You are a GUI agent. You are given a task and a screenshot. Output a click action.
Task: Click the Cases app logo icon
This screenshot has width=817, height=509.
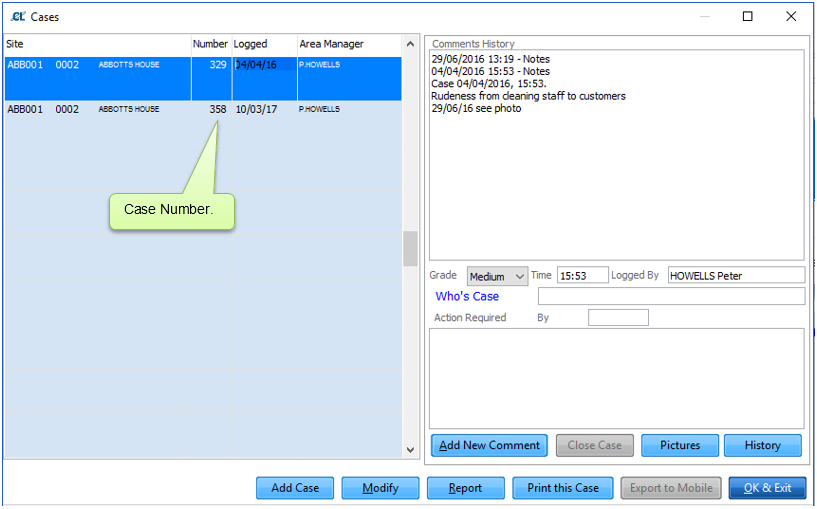point(18,17)
